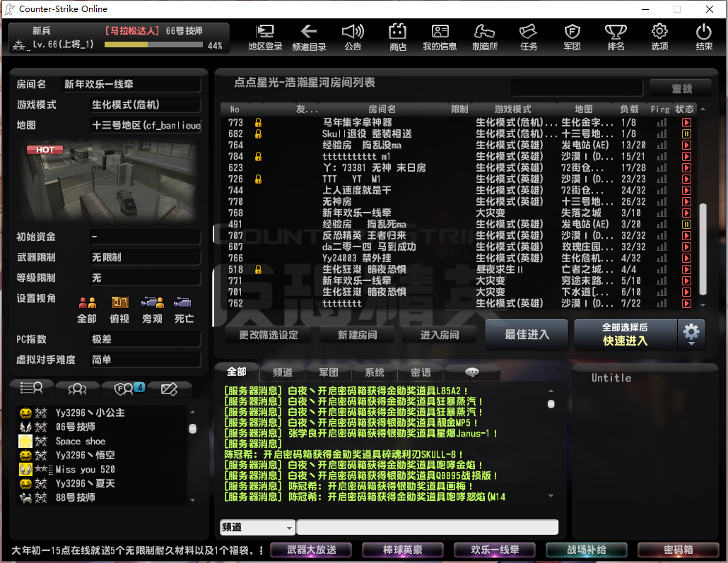The width and height of the screenshot is (728, 563).
Task: Click the 战场补给 supply button
Action: 587,550
